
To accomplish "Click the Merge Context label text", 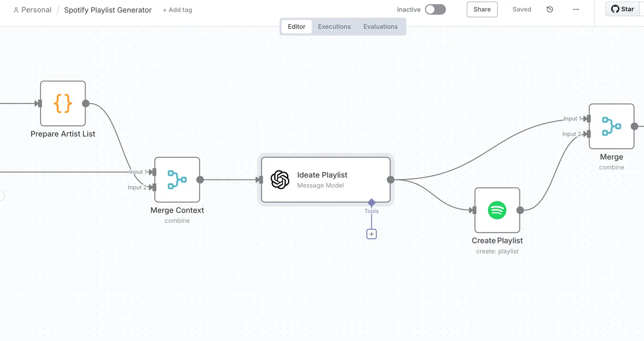I will point(177,210).
